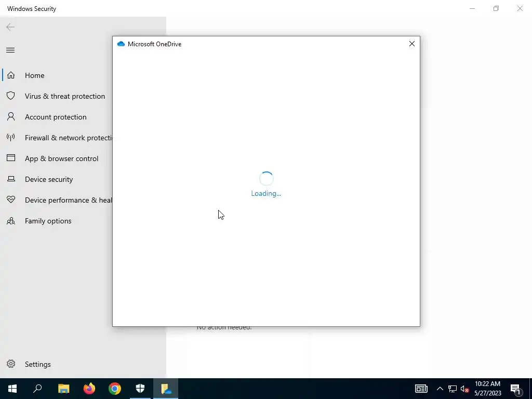Minimize the Windows Security window
Image resolution: width=532 pixels, height=399 pixels.
tap(472, 8)
